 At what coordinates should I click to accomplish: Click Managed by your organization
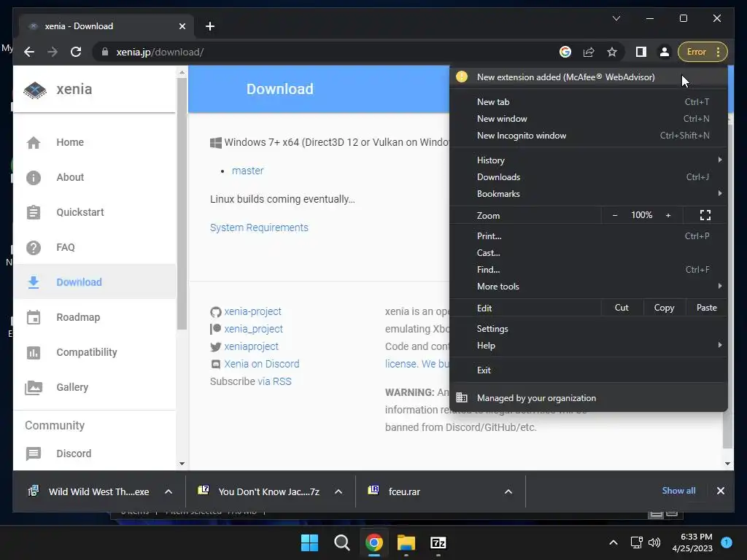(x=588, y=398)
